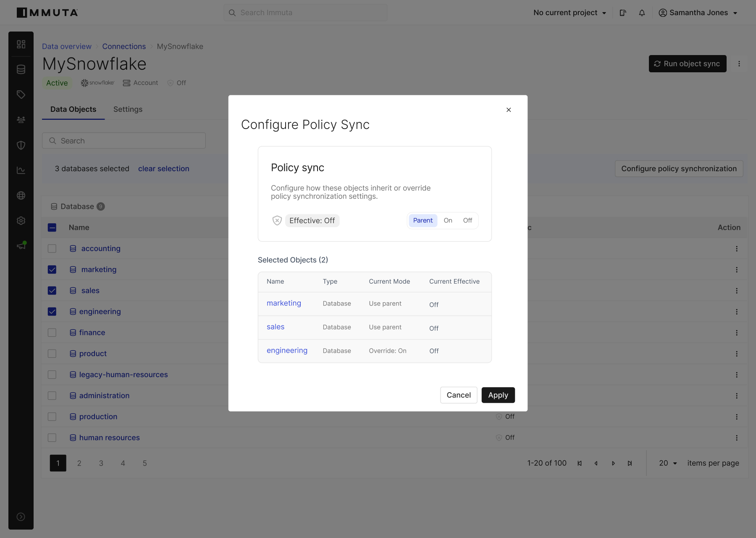Click the tags icon in sidebar

(21, 95)
